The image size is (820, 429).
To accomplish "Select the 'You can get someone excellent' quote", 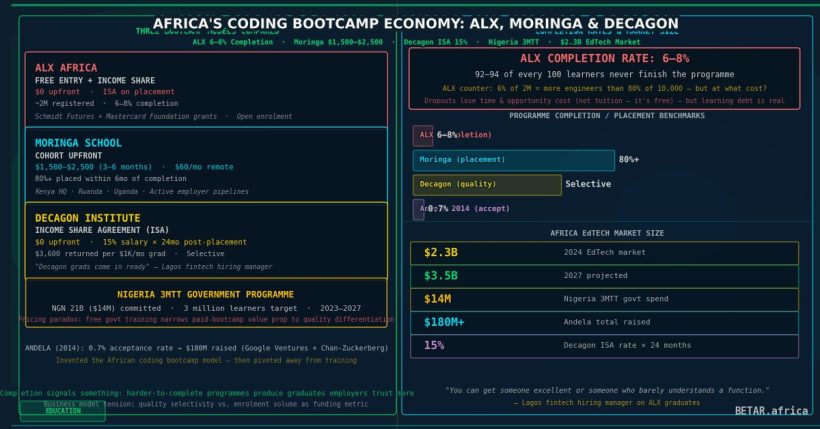I will pos(607,390).
